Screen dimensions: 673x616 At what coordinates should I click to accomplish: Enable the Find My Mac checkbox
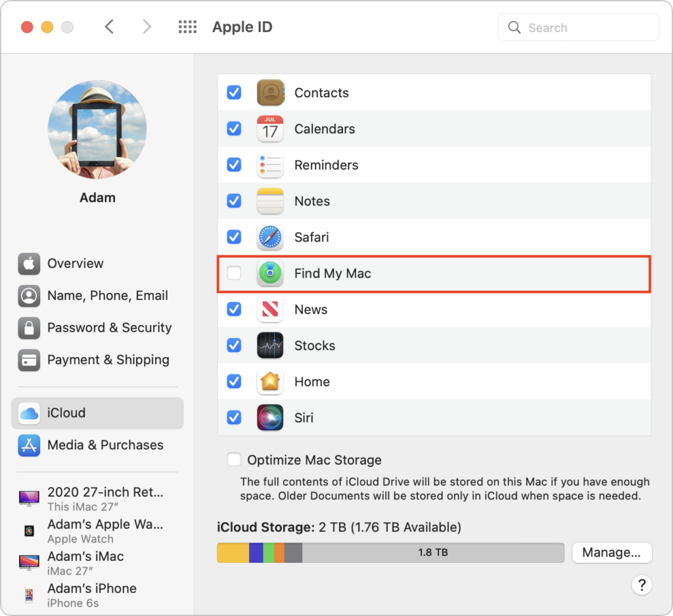pyautogui.click(x=234, y=273)
